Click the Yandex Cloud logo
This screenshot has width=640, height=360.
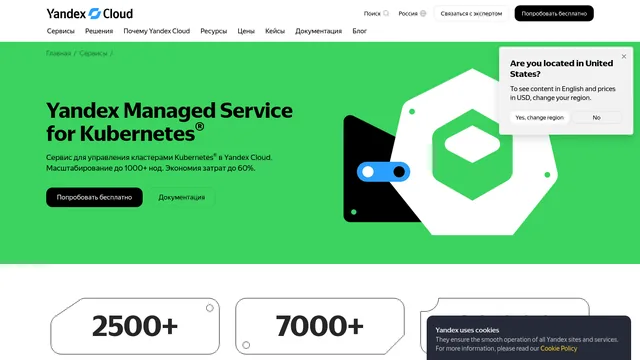[x=89, y=13]
